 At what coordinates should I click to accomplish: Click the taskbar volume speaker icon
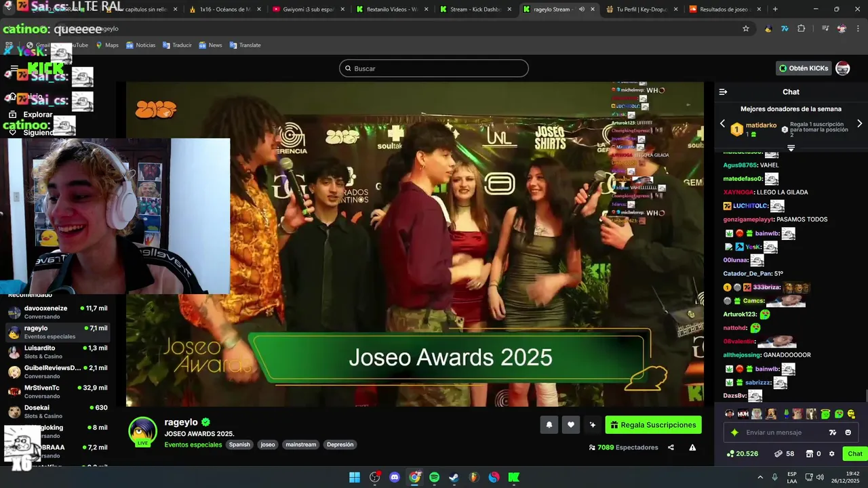coord(819,477)
